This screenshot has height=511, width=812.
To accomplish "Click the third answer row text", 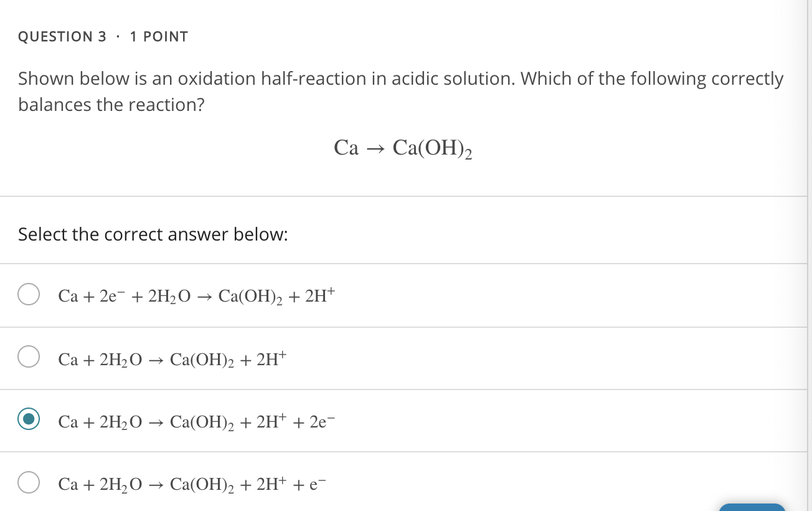I will coord(197,420).
